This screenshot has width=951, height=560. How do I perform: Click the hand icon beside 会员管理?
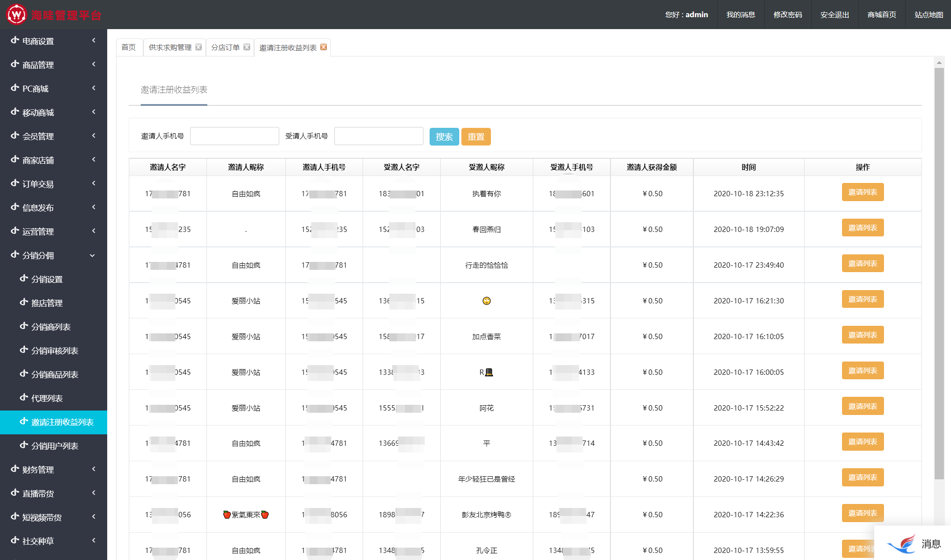[x=15, y=135]
